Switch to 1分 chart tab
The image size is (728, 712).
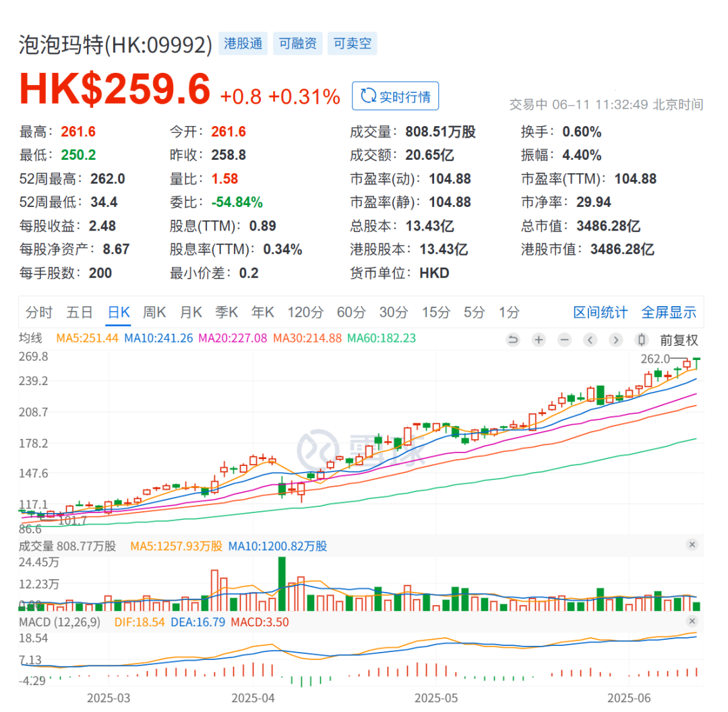[509, 312]
